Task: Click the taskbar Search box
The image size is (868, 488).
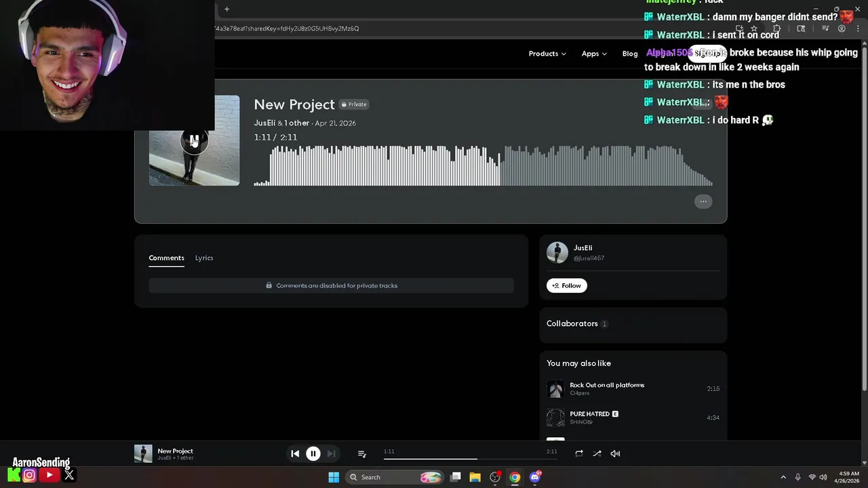Action: click(395, 477)
